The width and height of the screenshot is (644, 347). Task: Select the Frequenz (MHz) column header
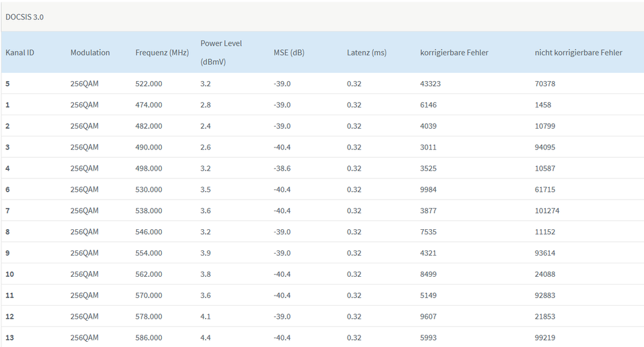coord(162,53)
